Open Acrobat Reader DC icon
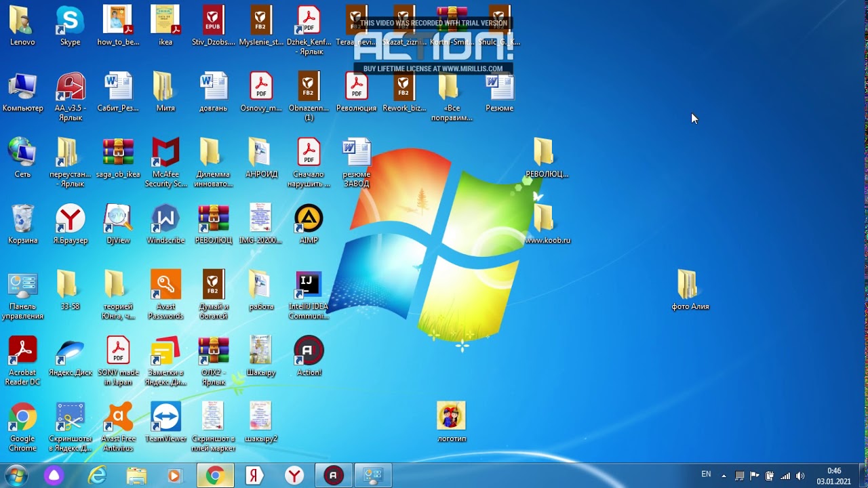 (22, 361)
